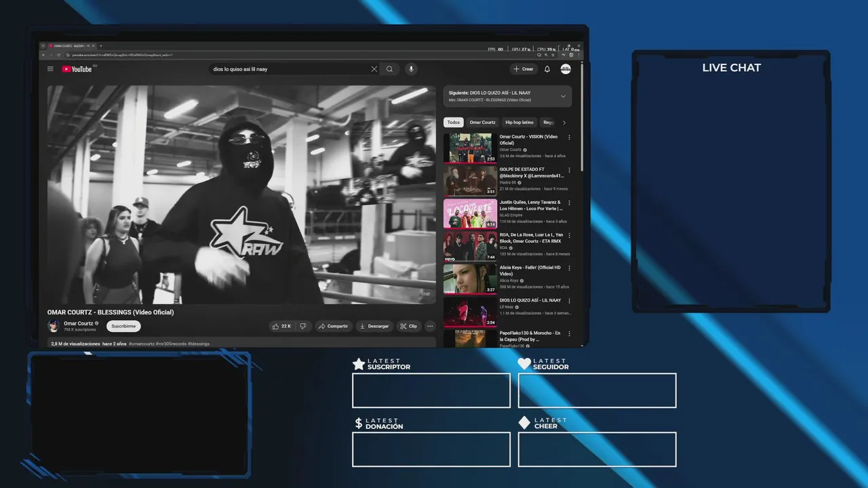Go back with the browser back arrow
Screen dimensions: 868x488
pos(43,55)
